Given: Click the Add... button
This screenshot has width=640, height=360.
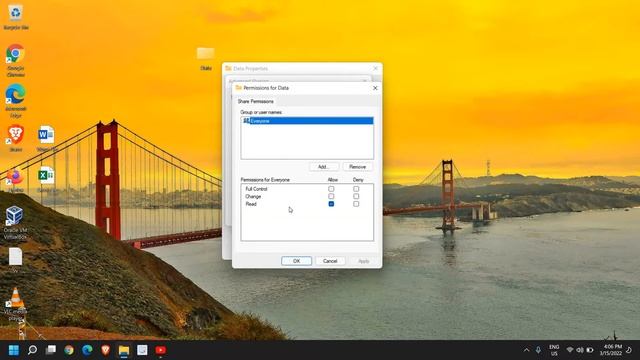Looking at the screenshot, I should click(324, 167).
